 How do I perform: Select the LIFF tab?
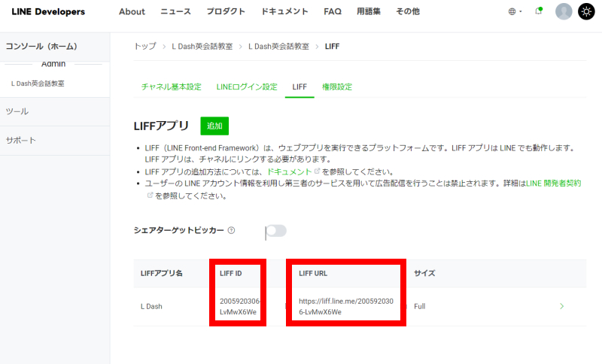point(299,87)
